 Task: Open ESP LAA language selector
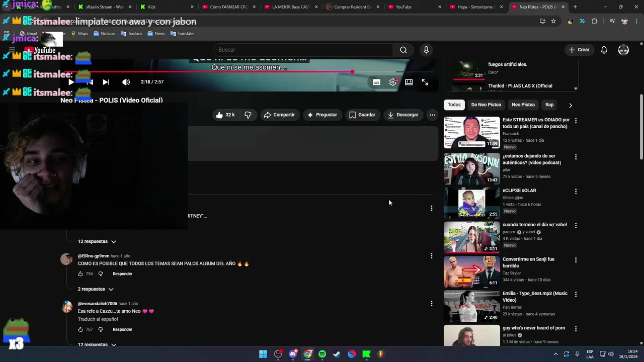point(590,354)
